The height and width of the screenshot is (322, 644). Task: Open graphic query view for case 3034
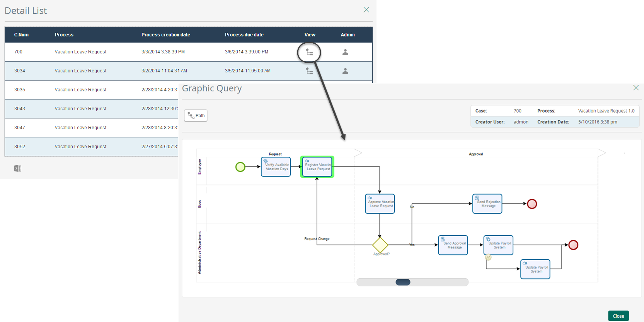(x=309, y=71)
